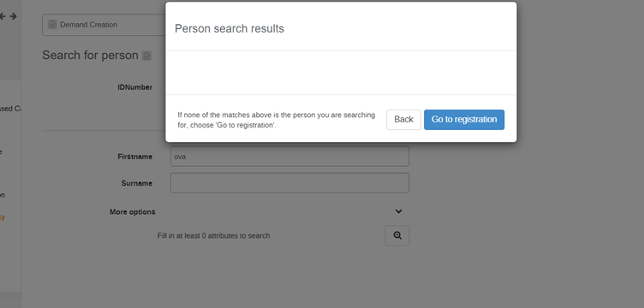This screenshot has width=644, height=308.
Task: Click the clipboard icon beside Demand Creation
Action: coord(52,25)
